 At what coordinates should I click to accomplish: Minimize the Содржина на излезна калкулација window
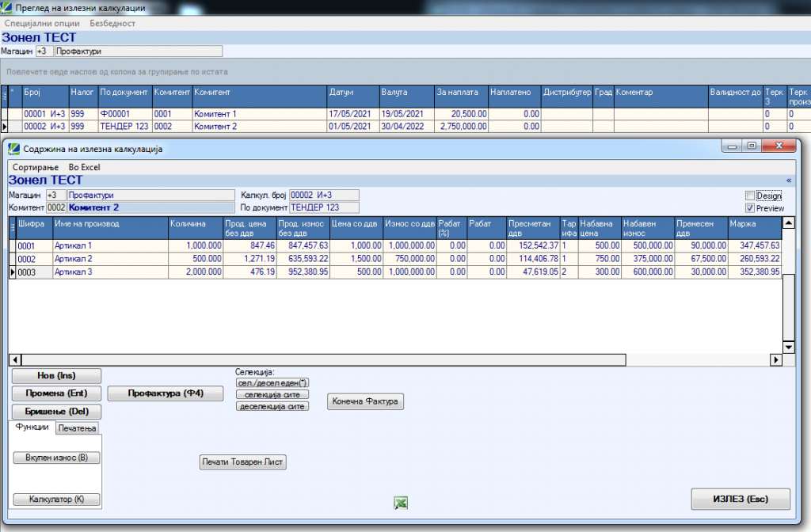(x=732, y=146)
